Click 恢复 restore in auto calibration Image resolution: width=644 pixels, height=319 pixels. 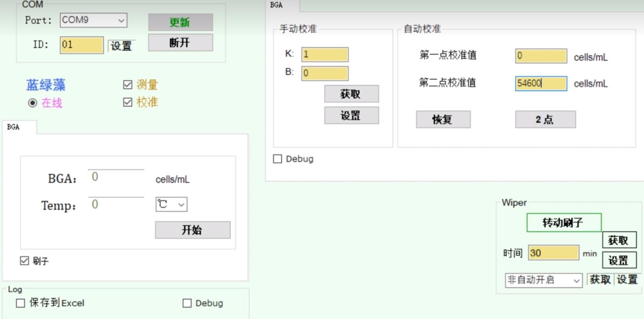tap(443, 119)
